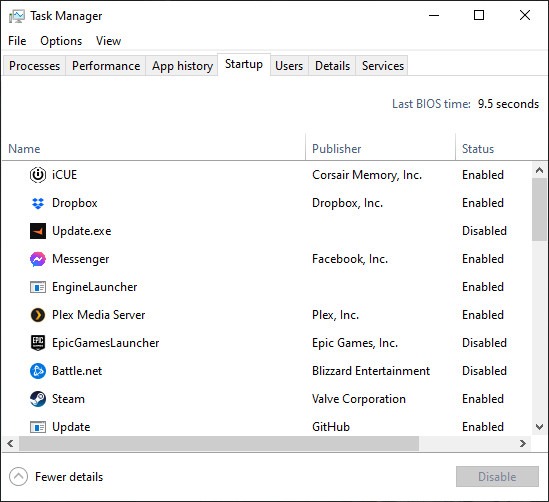Click the vertical scrollbar thumb
Screen dimensions: 549x502
(x=540, y=209)
